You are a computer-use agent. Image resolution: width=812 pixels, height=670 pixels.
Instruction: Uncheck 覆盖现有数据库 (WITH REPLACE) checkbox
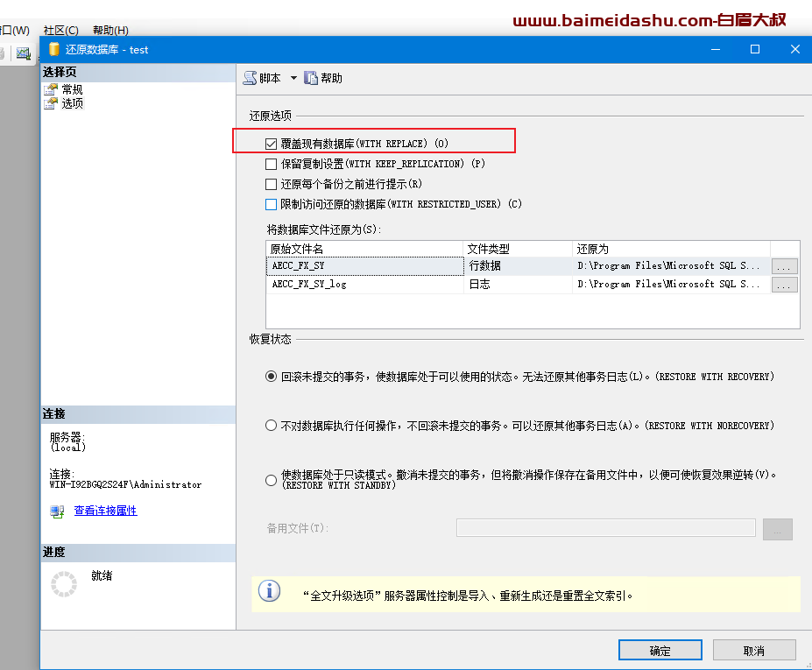(x=272, y=143)
